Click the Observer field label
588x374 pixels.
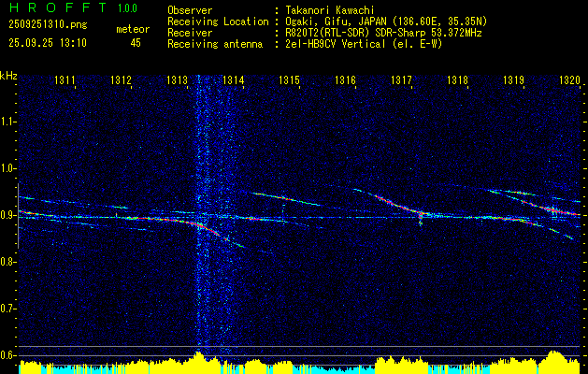click(x=190, y=10)
